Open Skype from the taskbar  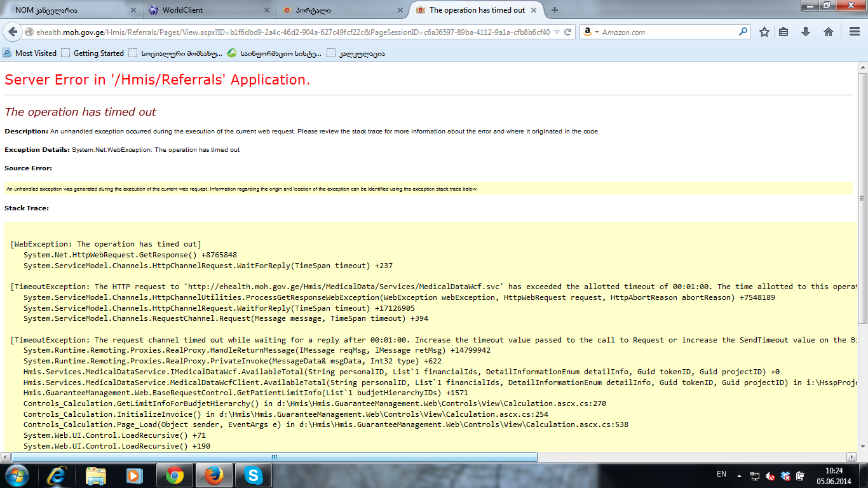click(x=254, y=475)
